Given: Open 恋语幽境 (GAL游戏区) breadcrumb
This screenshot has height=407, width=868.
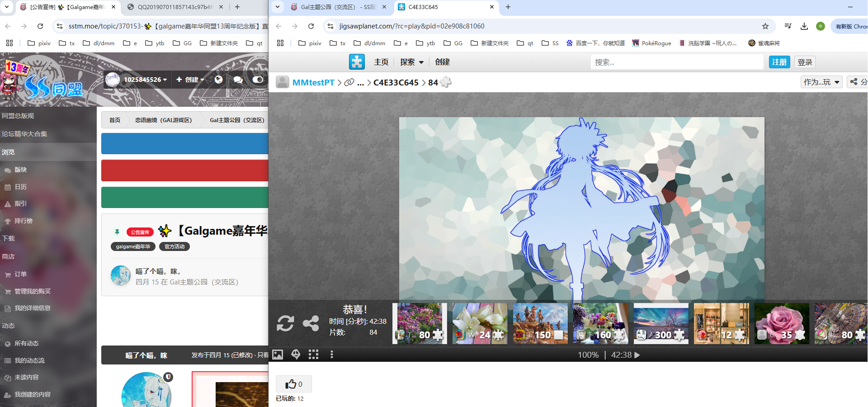Looking at the screenshot, I should 163,120.
